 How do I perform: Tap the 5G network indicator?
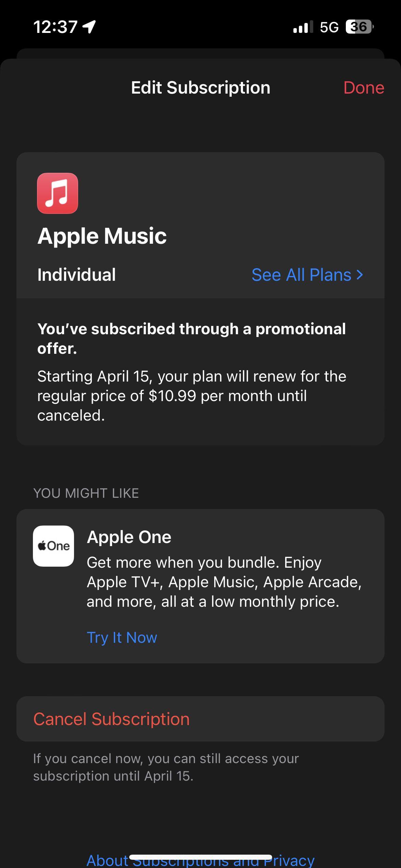click(329, 27)
